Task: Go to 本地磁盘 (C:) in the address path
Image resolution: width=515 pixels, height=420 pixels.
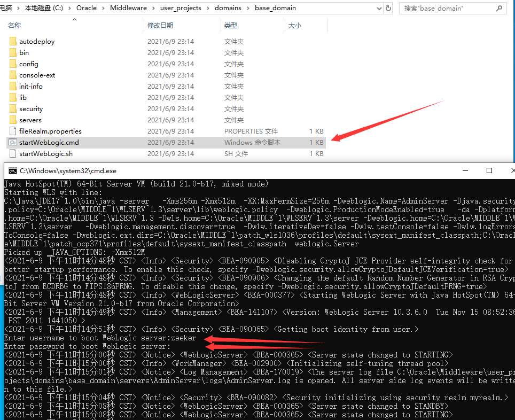Action: tap(44, 8)
